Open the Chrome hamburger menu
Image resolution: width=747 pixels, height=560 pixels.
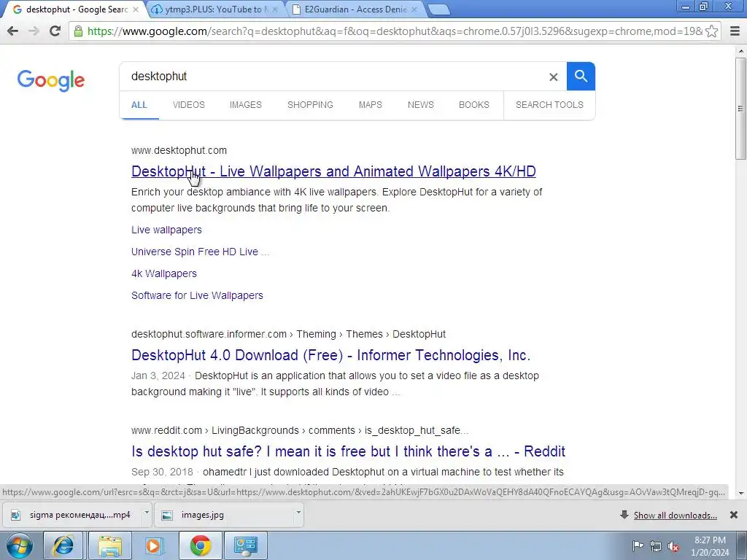point(735,31)
